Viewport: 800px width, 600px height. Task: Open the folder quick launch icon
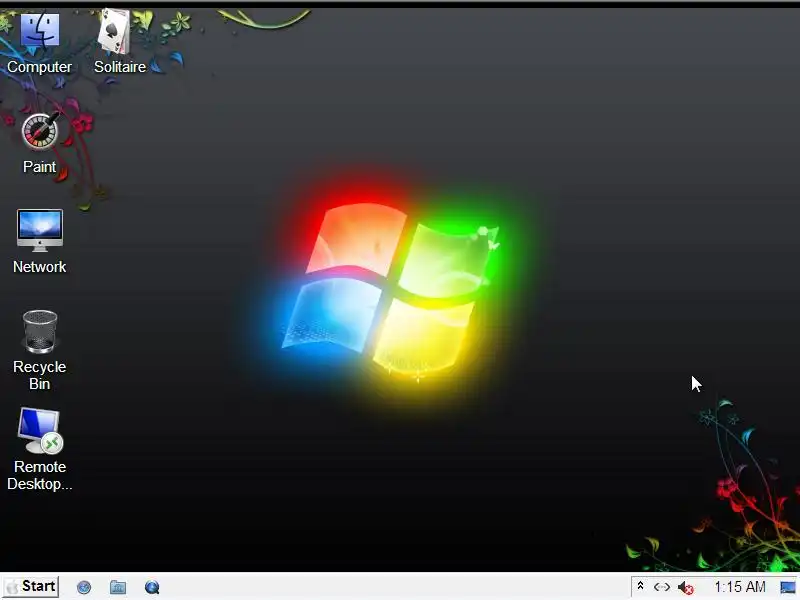tap(118, 587)
